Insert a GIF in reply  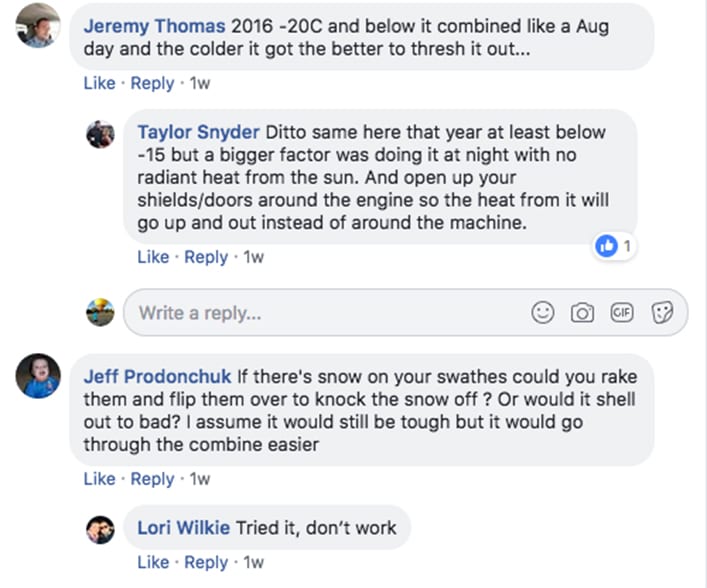622,313
